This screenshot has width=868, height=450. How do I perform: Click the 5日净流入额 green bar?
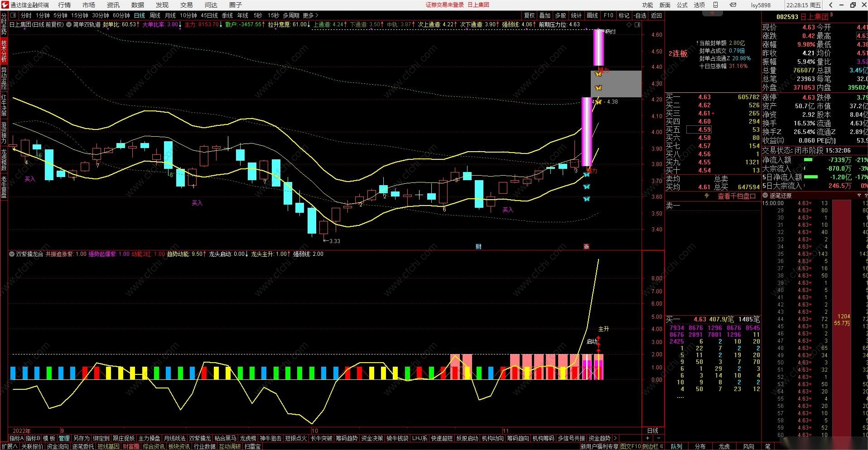(810, 177)
